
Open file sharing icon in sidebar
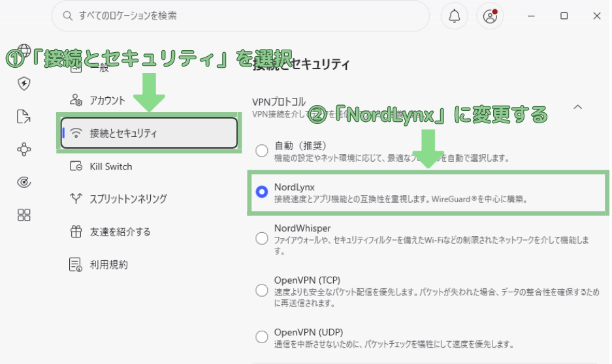pyautogui.click(x=24, y=117)
